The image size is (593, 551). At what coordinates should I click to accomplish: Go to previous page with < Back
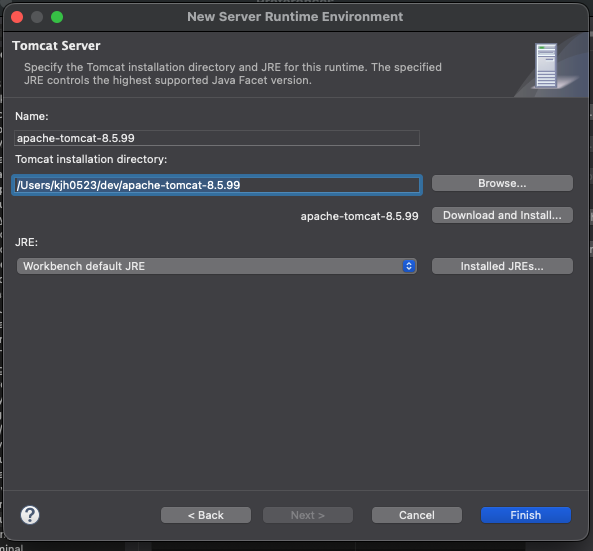tap(206, 515)
